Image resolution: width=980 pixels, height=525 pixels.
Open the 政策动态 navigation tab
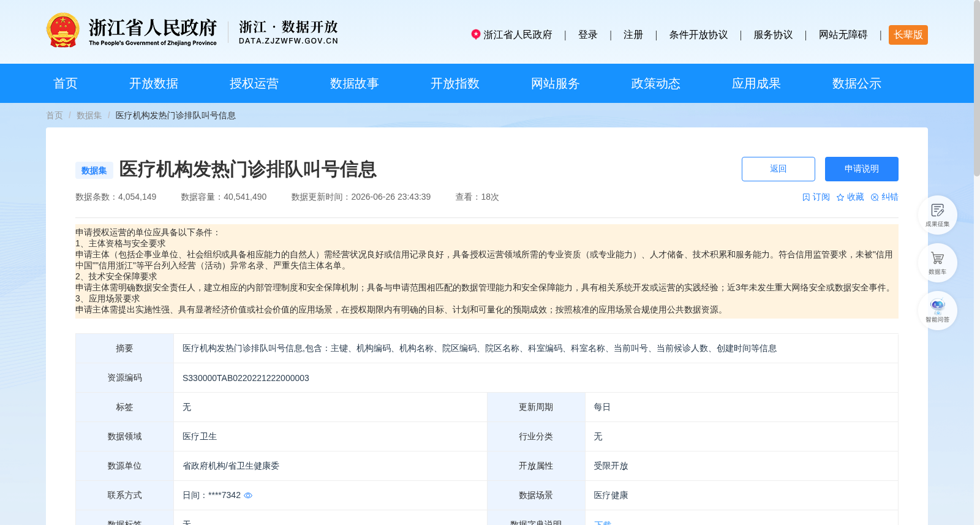point(656,83)
